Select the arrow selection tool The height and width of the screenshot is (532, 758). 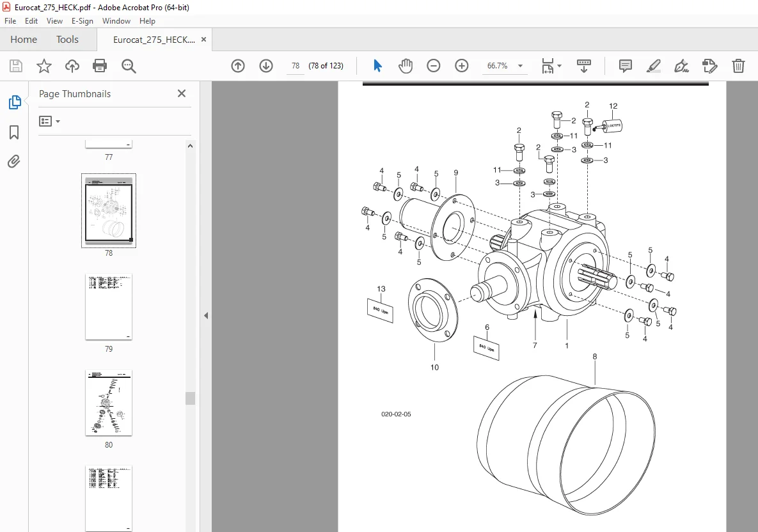(377, 66)
